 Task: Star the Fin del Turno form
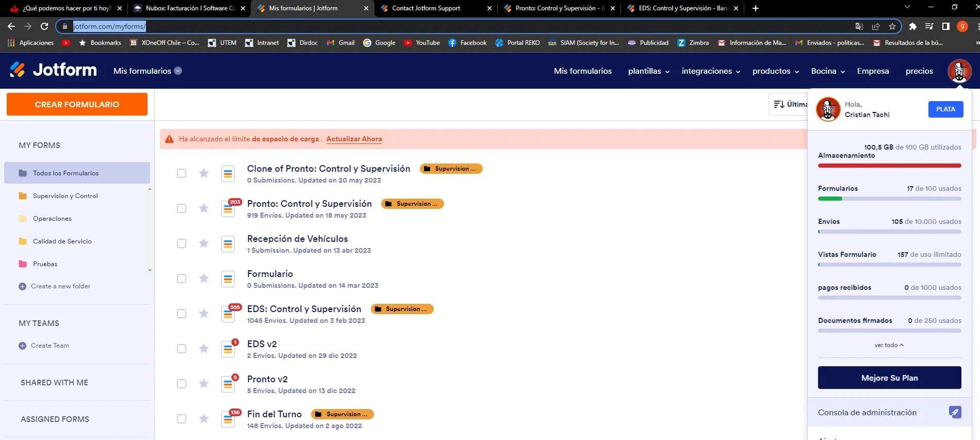click(204, 419)
